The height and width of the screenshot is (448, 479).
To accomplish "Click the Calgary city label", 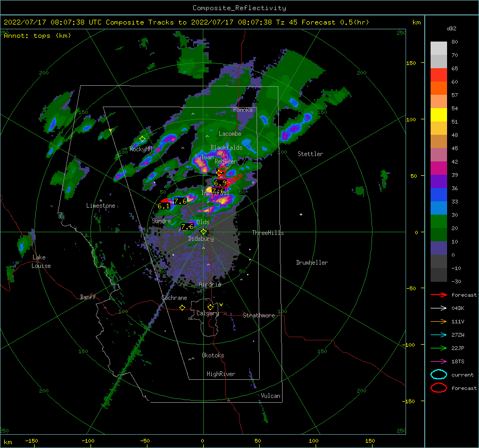I will [x=208, y=313].
